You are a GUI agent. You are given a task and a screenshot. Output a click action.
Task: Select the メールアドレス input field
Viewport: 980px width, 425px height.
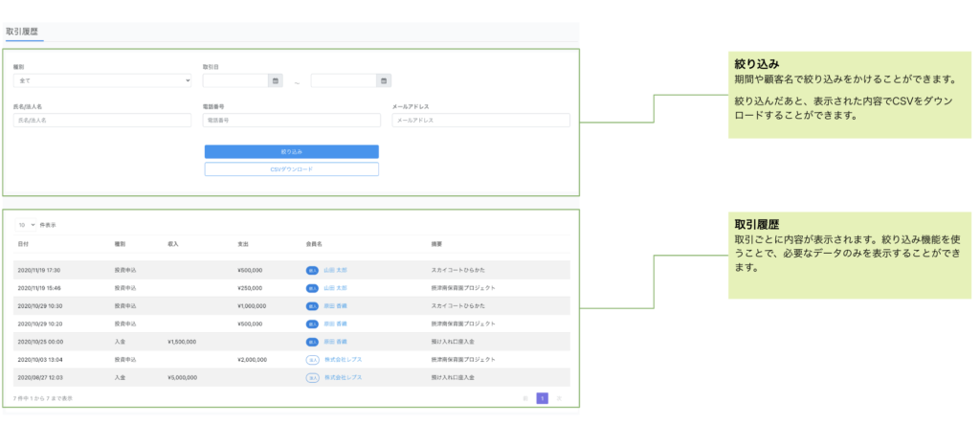click(481, 121)
